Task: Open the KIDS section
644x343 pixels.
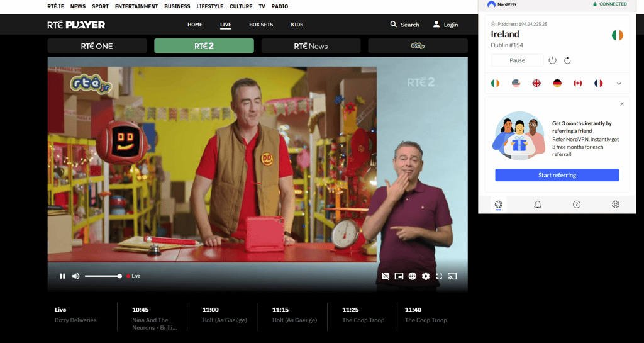Action: pyautogui.click(x=297, y=25)
